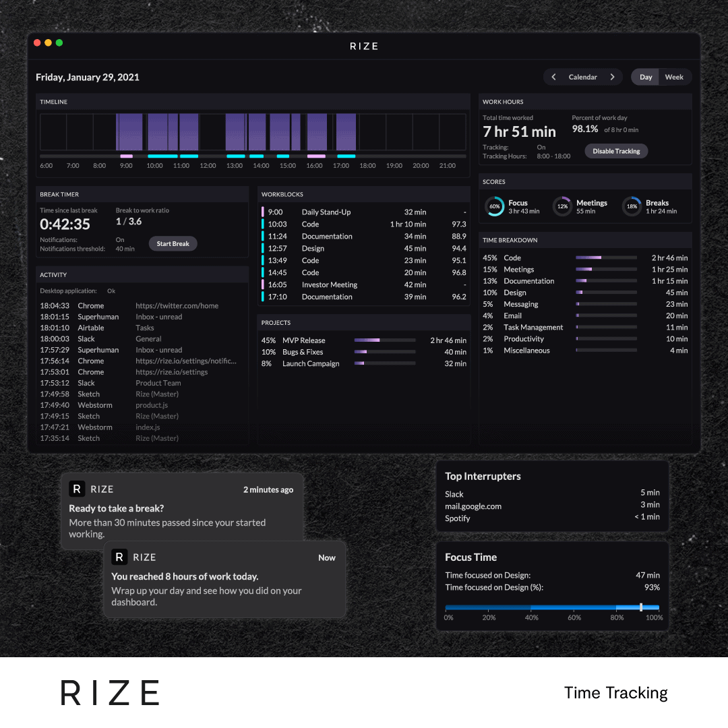Select the 10:03 Code workblock

[x=364, y=224]
